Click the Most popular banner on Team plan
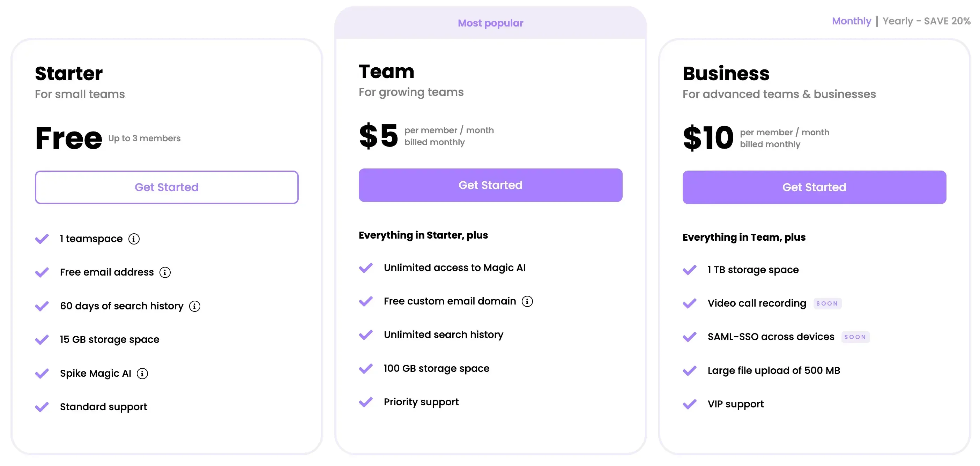This screenshot has width=980, height=466. [490, 23]
